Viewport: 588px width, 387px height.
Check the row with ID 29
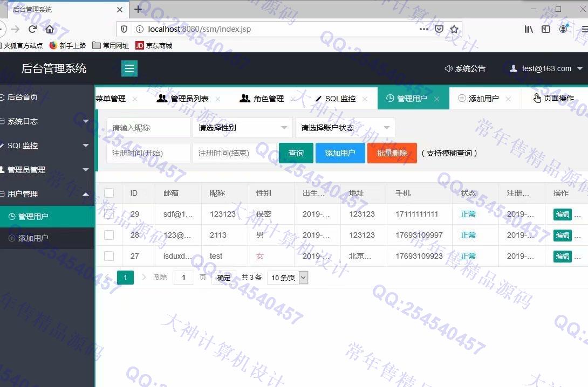[109, 214]
